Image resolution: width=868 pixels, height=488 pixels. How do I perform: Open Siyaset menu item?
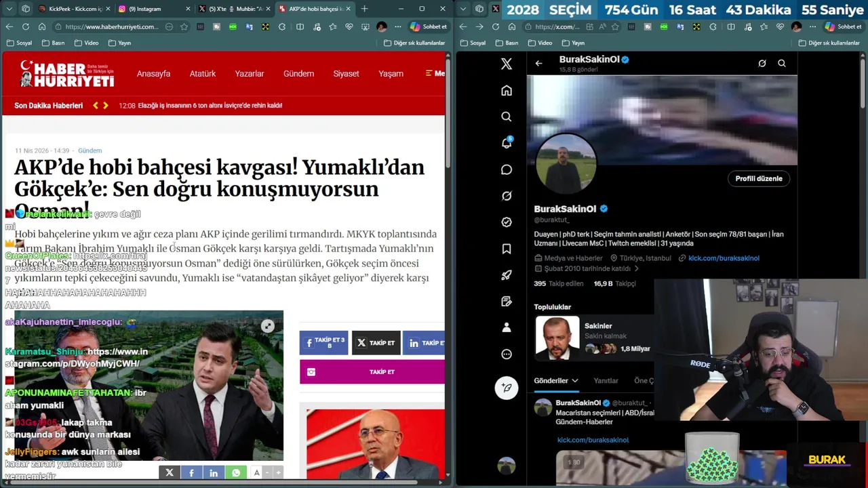(346, 73)
